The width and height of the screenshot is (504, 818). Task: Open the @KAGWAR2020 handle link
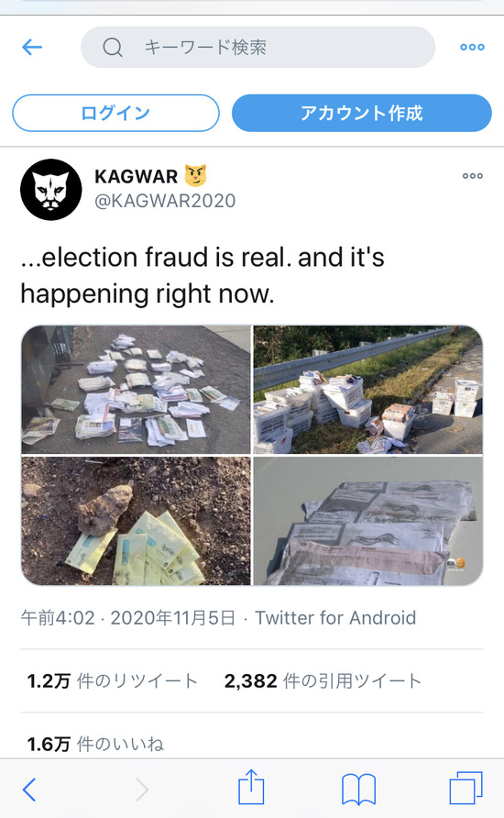(x=165, y=201)
